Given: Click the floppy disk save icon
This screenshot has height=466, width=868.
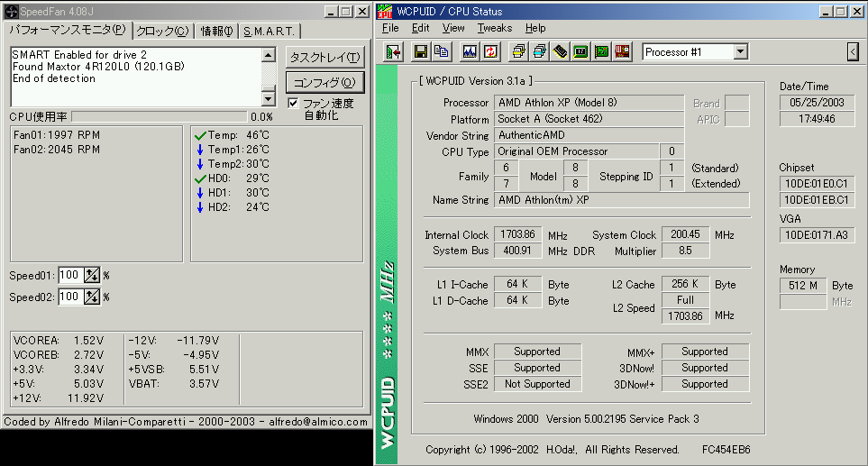Looking at the screenshot, I should [421, 52].
